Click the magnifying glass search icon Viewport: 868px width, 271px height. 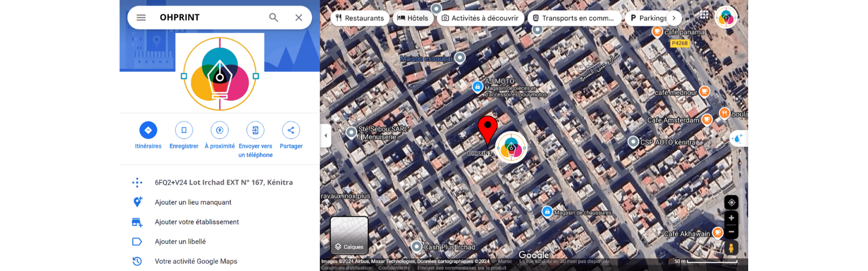click(273, 17)
